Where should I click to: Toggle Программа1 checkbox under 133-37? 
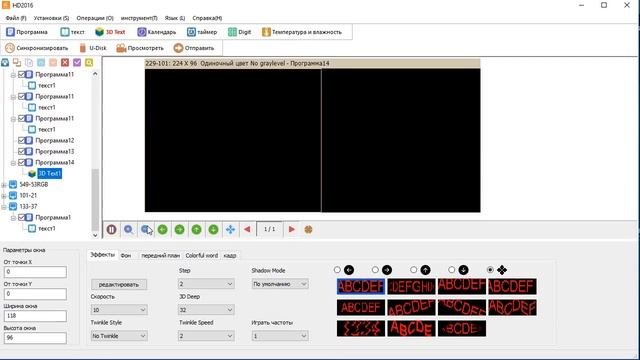pos(22,218)
